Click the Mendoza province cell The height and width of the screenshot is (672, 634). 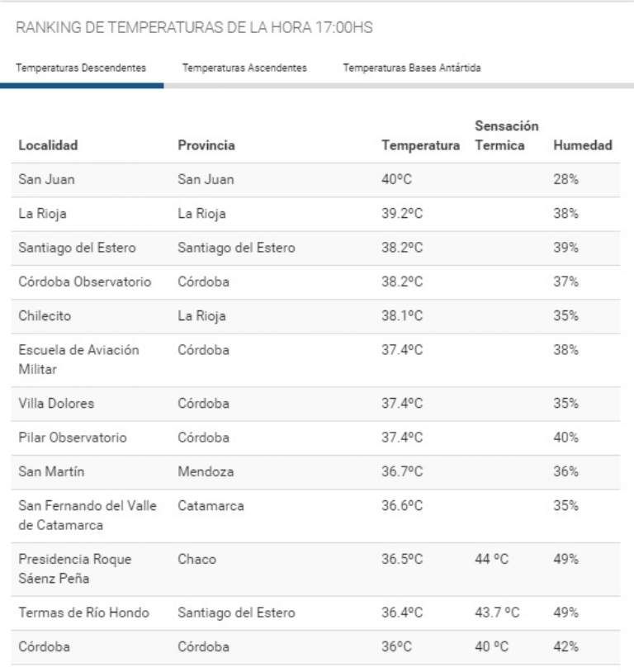point(206,471)
